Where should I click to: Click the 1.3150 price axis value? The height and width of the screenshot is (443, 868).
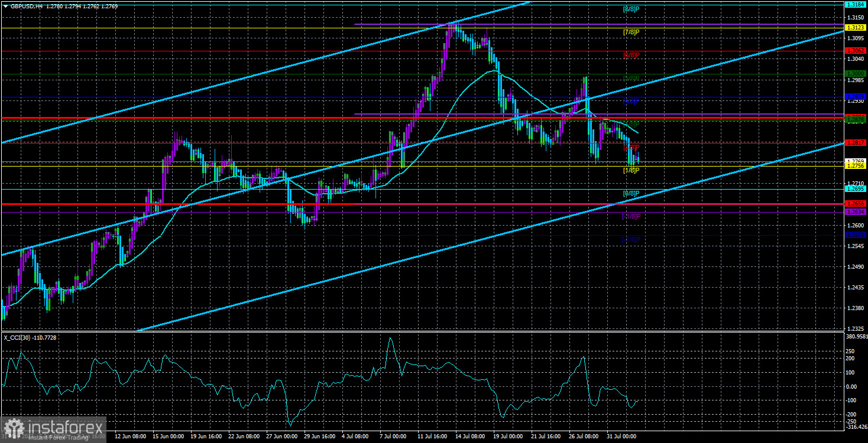click(855, 17)
